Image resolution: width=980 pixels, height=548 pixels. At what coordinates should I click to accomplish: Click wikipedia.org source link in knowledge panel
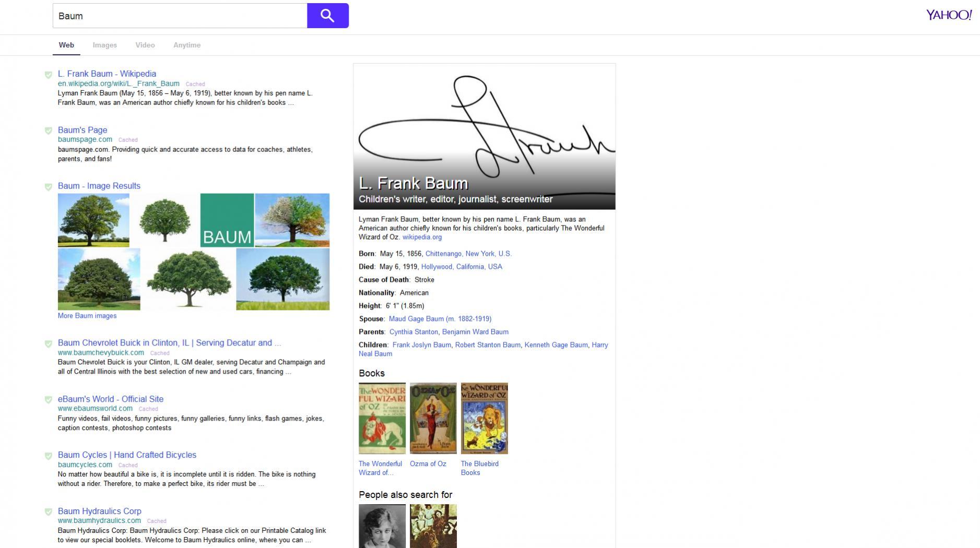click(x=422, y=237)
